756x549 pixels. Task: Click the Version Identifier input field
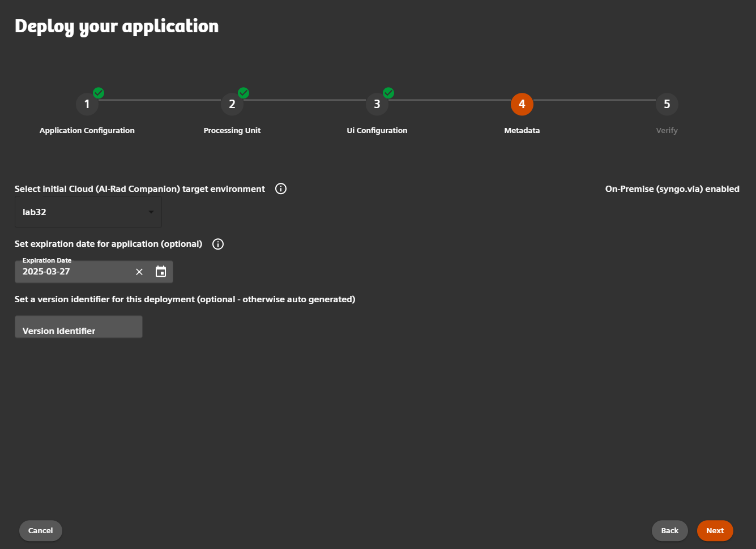coord(78,327)
